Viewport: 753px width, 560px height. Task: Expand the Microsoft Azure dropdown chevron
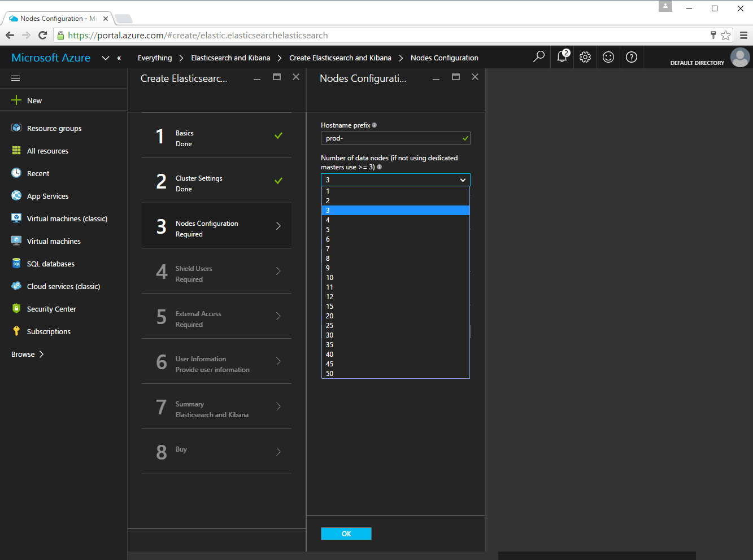point(106,58)
